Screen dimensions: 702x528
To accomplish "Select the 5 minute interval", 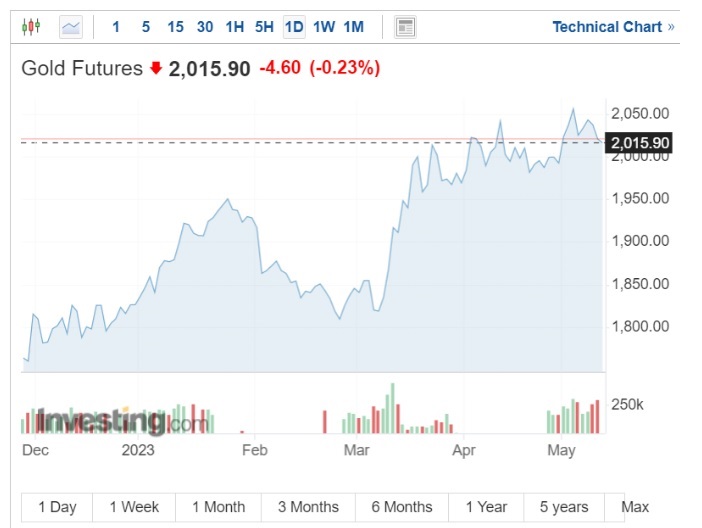I will pos(145,27).
